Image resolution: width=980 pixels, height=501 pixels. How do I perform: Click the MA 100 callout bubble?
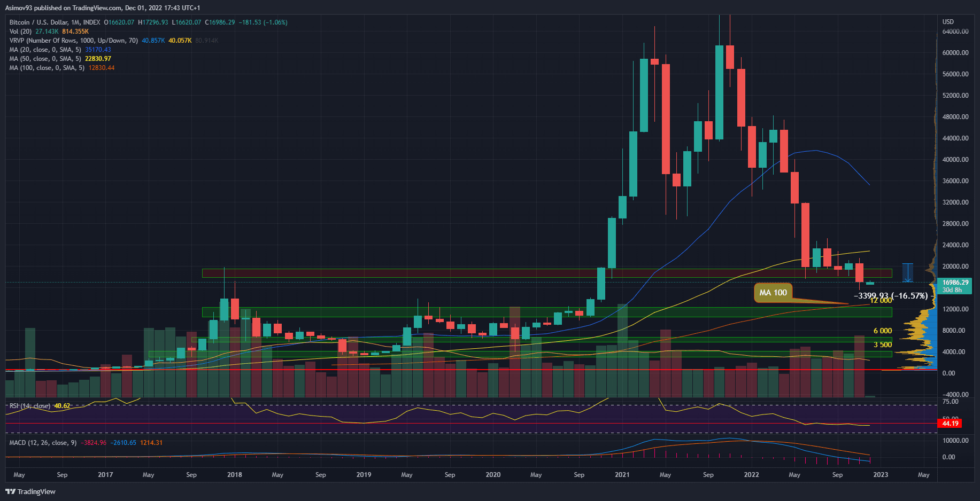pyautogui.click(x=773, y=293)
